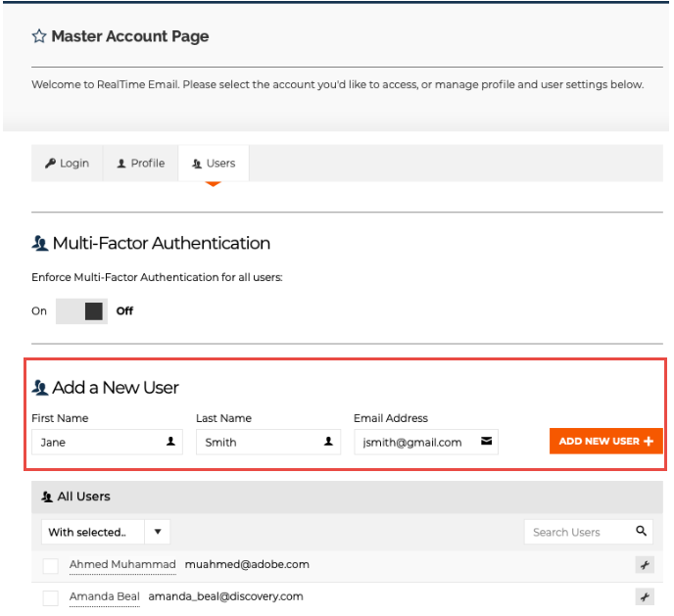Click the person icon in First Name field
Screen dimensions: 674x616
[x=170, y=442]
